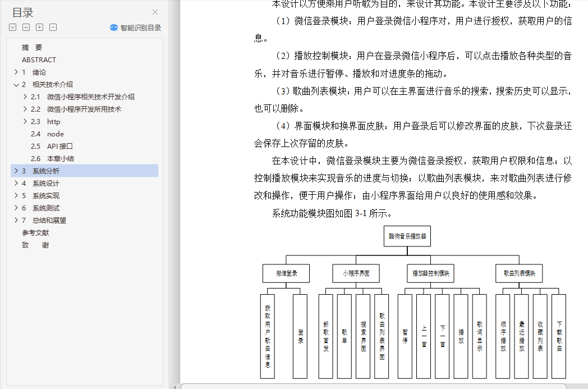588x389 pixels.
Task: Expand the 7 总结和展望 chapter chevron
Action: pos(16,220)
